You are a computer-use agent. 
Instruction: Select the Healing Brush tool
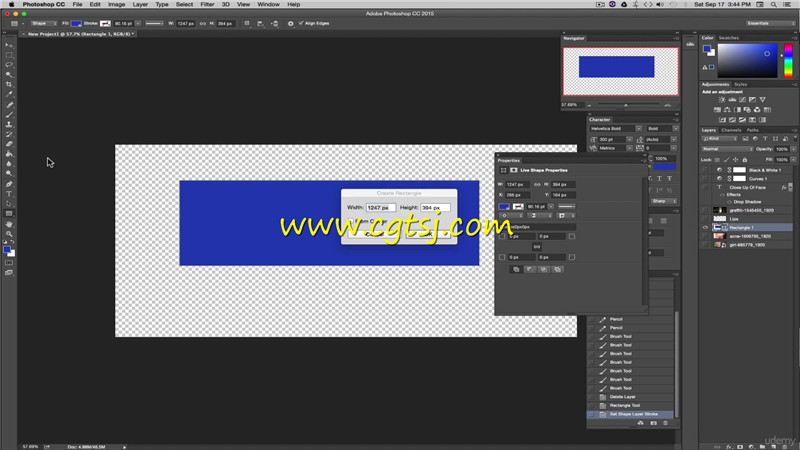point(9,105)
